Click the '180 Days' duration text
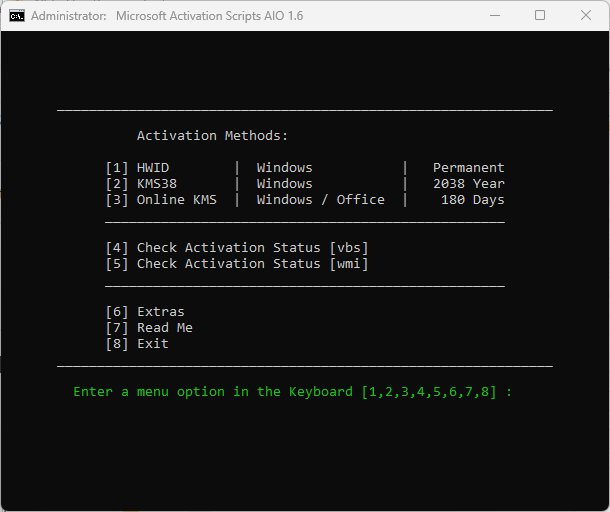Screen dimensions: 610x512 pyautogui.click(x=472, y=200)
